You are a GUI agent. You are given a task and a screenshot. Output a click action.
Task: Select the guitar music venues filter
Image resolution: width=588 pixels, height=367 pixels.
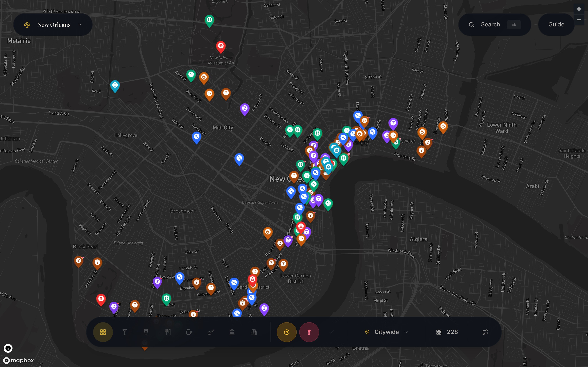pyautogui.click(x=210, y=332)
